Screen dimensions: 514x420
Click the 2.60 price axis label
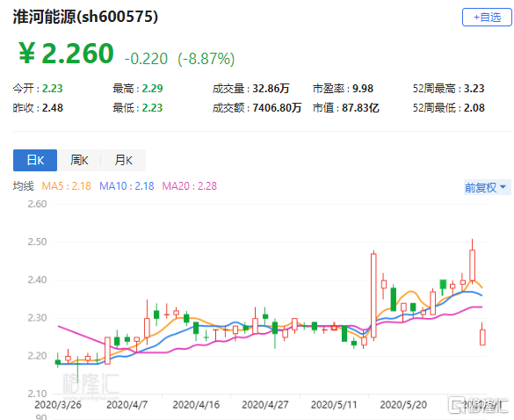37,204
